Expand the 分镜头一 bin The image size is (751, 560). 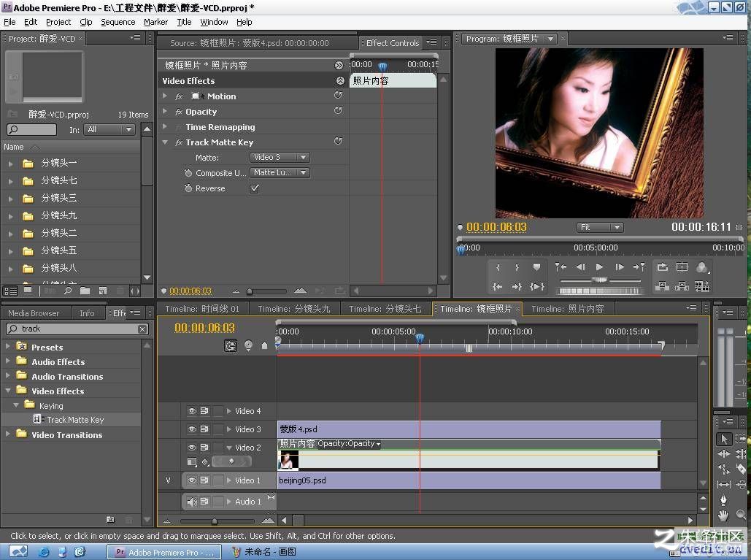10,164
